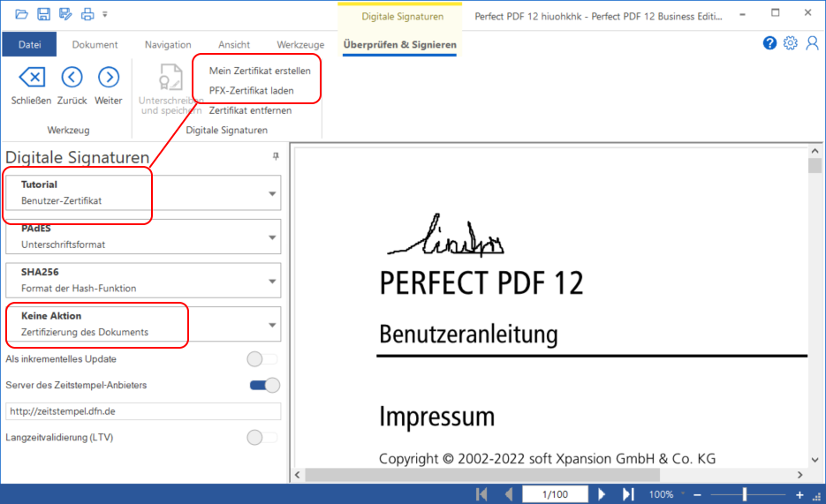The image size is (826, 504).
Task: Open the SHA256 hash function dropdown
Action: [x=271, y=281]
